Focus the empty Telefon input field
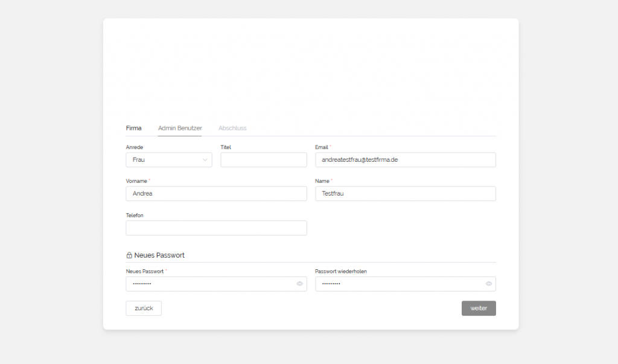This screenshot has width=618, height=364. pos(216,228)
